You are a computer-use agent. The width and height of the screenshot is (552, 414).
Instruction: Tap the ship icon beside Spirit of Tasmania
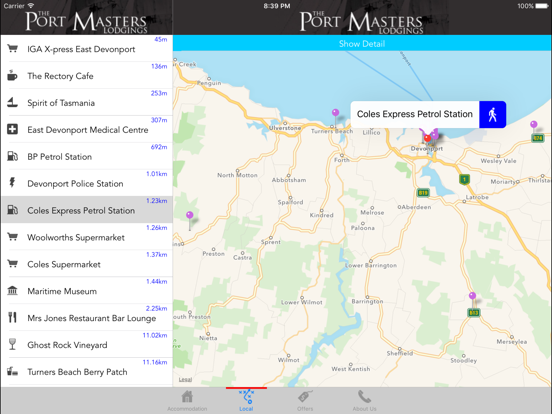(12, 102)
